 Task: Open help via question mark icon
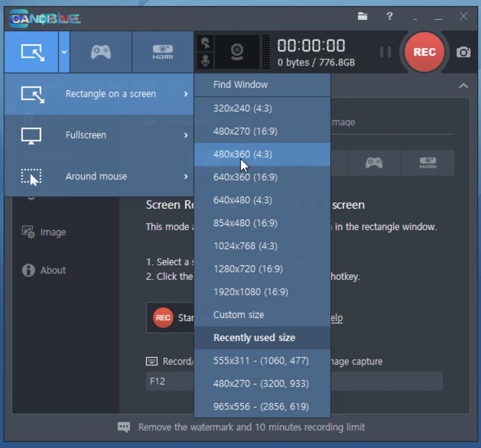390,17
